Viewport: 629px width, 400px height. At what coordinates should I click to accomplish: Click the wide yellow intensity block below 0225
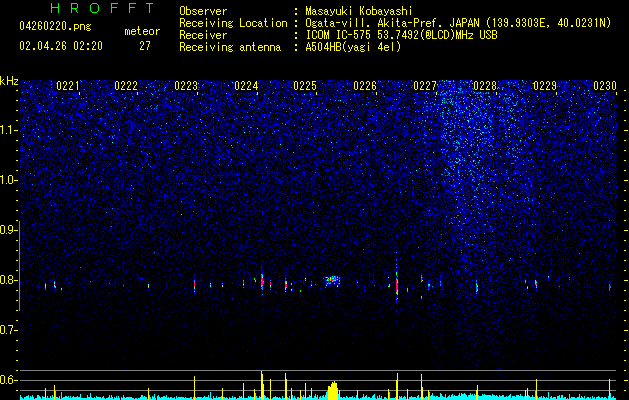[x=333, y=391]
